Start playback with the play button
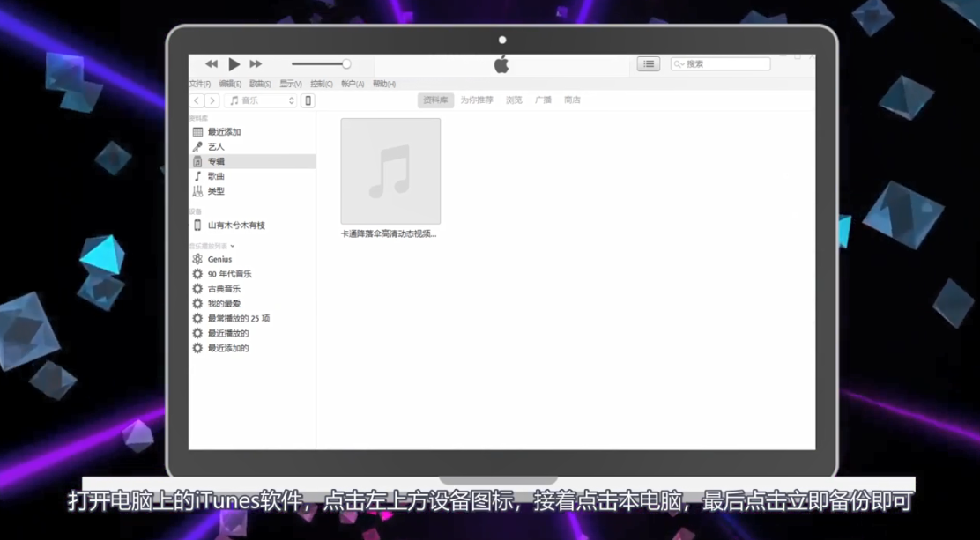The width and height of the screenshot is (980, 540). 234,63
